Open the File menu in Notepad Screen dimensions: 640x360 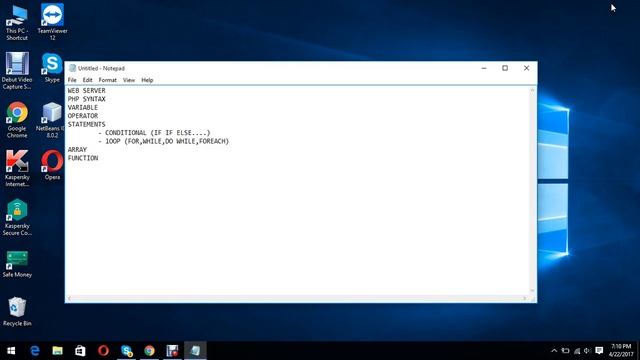pyautogui.click(x=72, y=80)
